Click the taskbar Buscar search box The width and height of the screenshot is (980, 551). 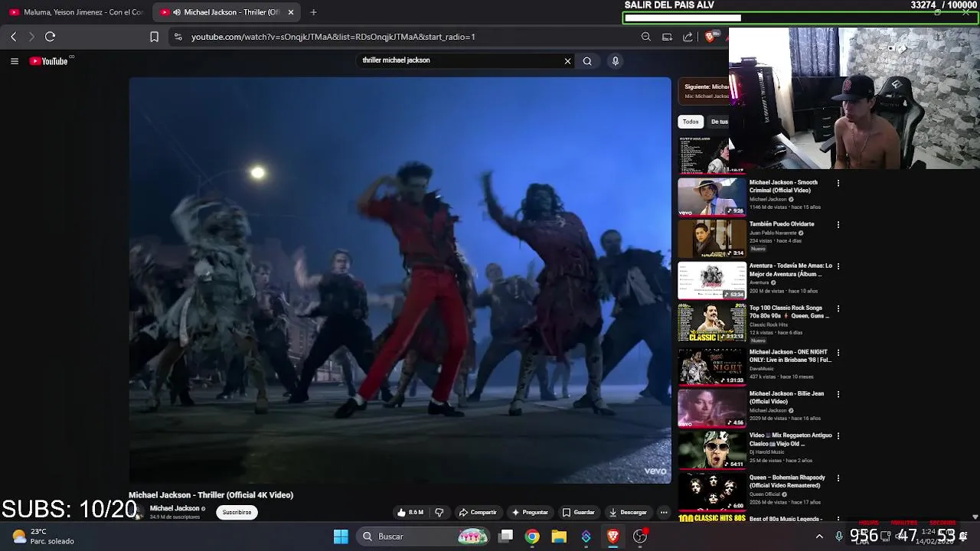[x=424, y=536]
